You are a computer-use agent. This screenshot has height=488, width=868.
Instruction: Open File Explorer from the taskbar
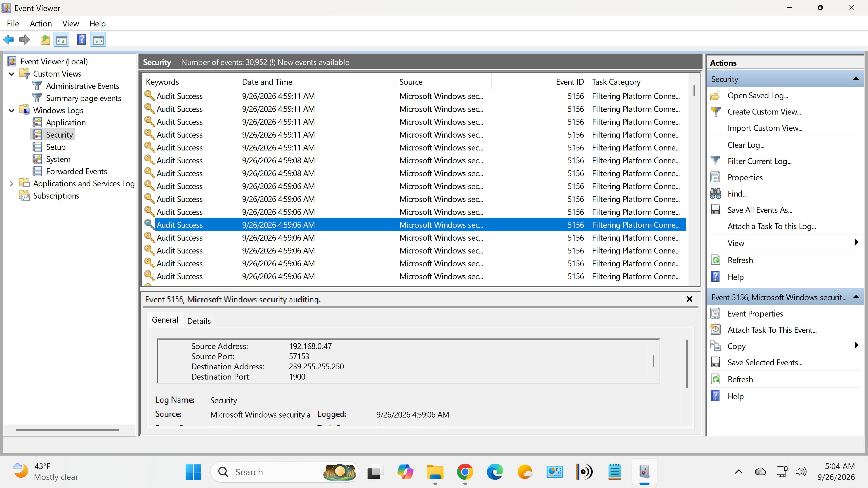click(x=435, y=472)
